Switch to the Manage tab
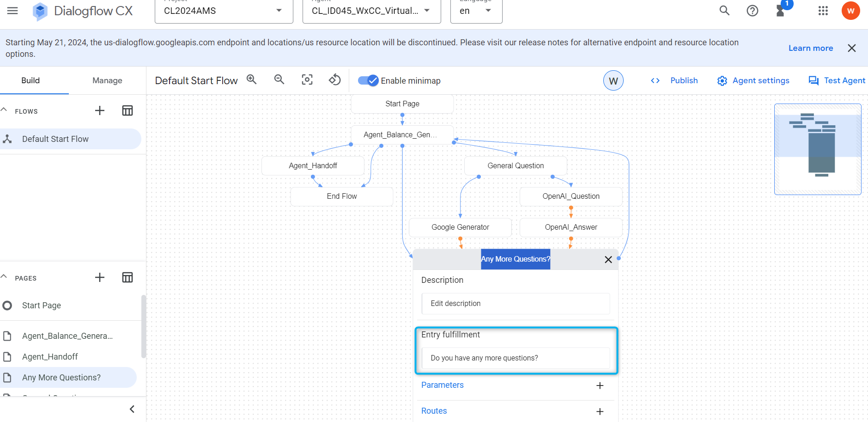The height and width of the screenshot is (422, 868). pyautogui.click(x=107, y=80)
